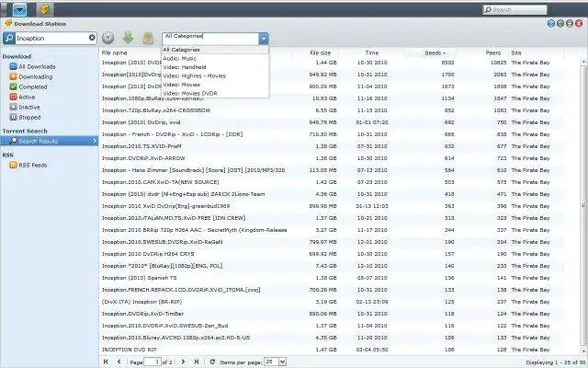Screen dimensions: 588x368
Task: Click the page number field
Action: (x=153, y=362)
